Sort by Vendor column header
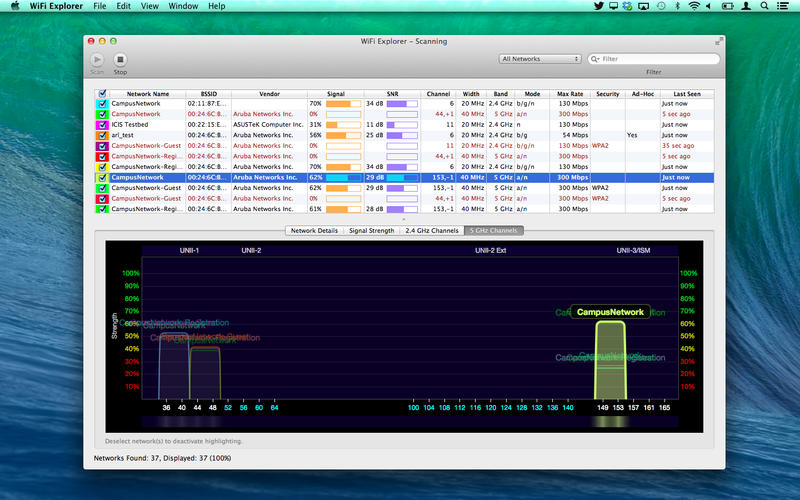 (269, 94)
